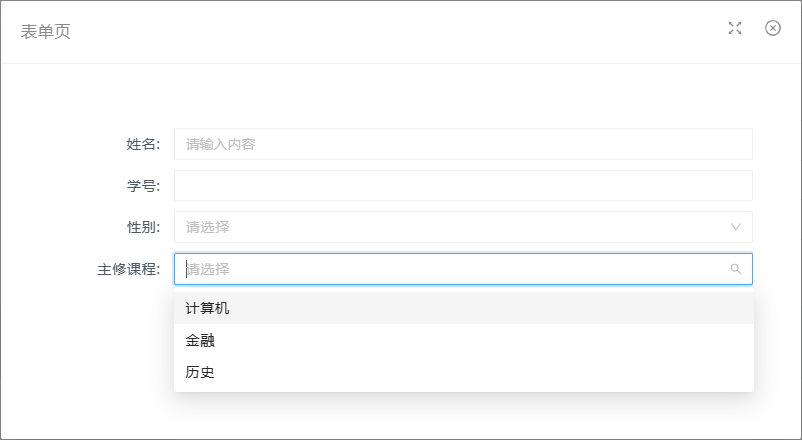Click the 请输入内容 placeholder text

[x=220, y=144]
